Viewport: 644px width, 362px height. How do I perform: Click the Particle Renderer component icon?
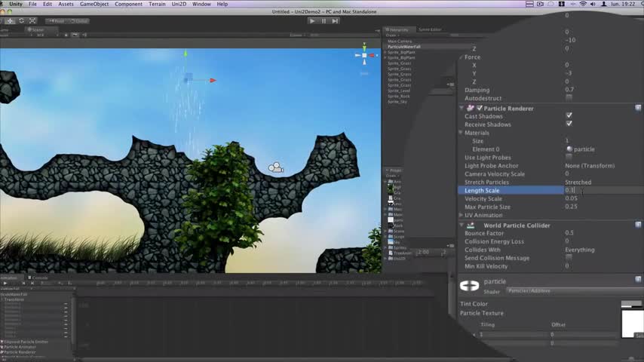click(x=471, y=108)
